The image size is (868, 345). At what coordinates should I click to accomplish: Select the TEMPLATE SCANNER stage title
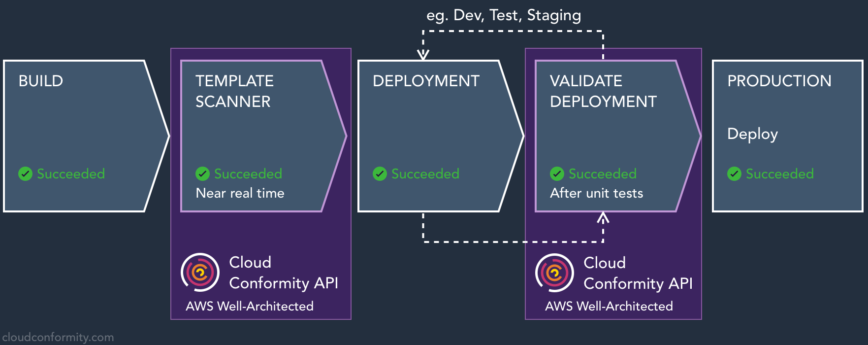(234, 91)
